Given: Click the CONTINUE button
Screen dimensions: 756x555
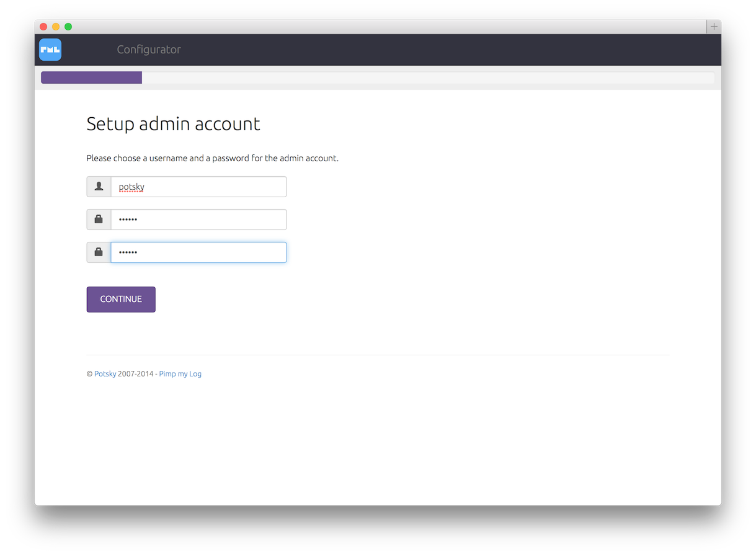Looking at the screenshot, I should 121,299.
